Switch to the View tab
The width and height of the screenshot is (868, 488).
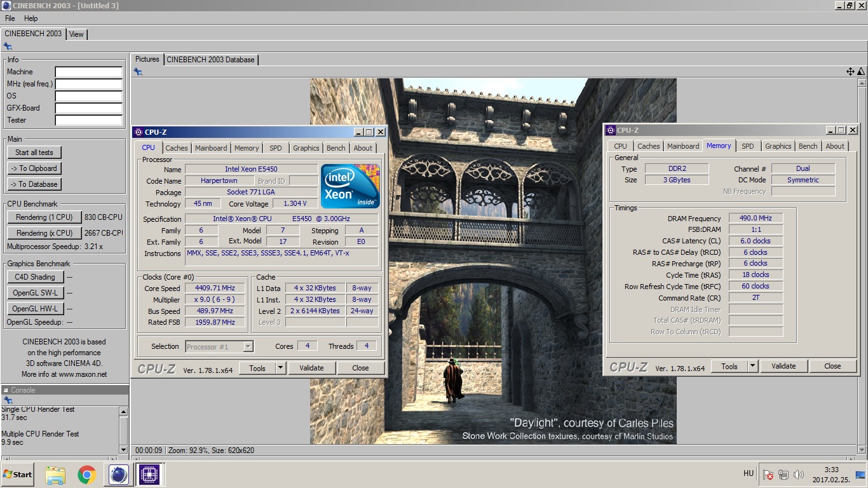coord(76,34)
